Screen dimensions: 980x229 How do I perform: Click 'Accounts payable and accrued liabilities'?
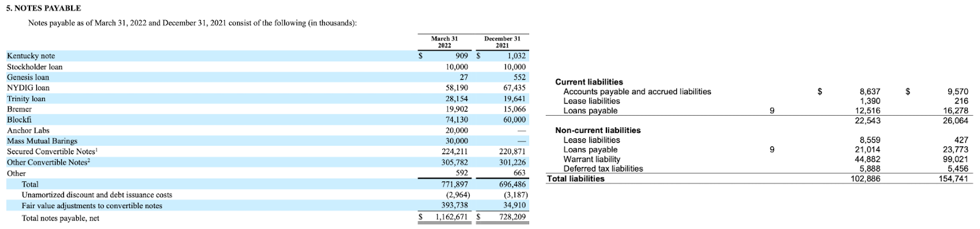click(x=637, y=92)
